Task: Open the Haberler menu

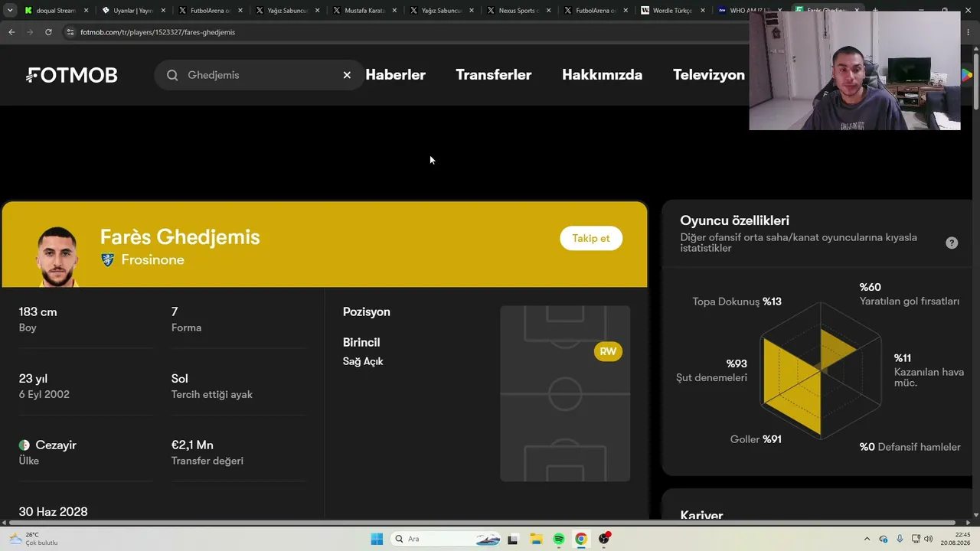Action: click(x=395, y=75)
